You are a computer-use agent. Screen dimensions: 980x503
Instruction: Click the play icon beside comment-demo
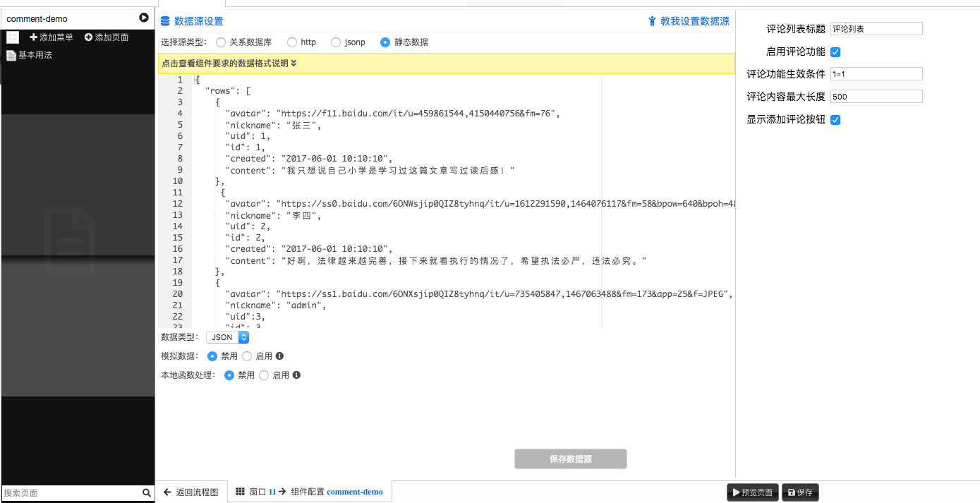(144, 18)
